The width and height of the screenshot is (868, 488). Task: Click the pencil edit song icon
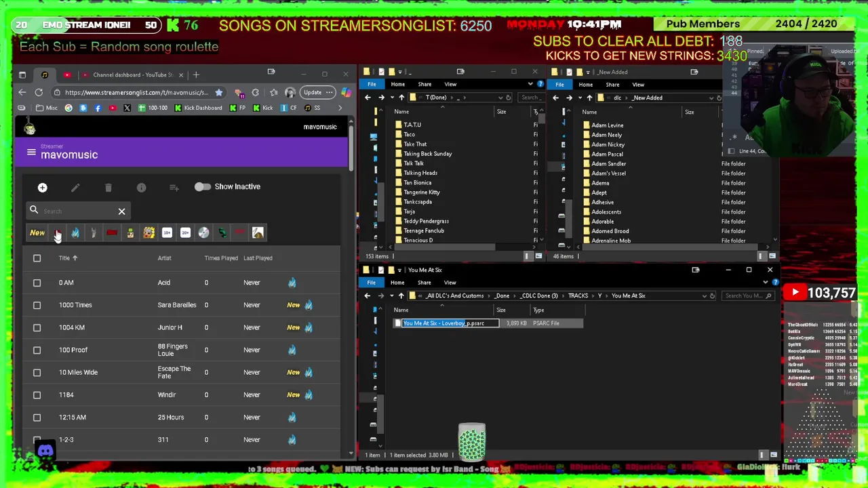pos(75,188)
